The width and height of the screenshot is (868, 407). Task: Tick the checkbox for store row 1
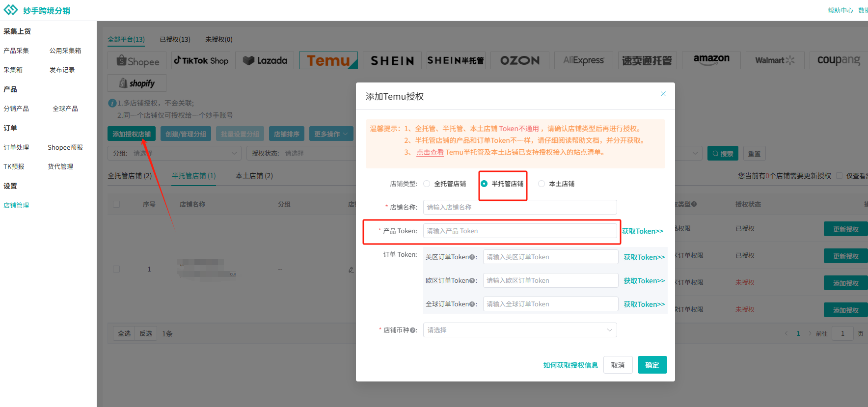[x=116, y=269]
